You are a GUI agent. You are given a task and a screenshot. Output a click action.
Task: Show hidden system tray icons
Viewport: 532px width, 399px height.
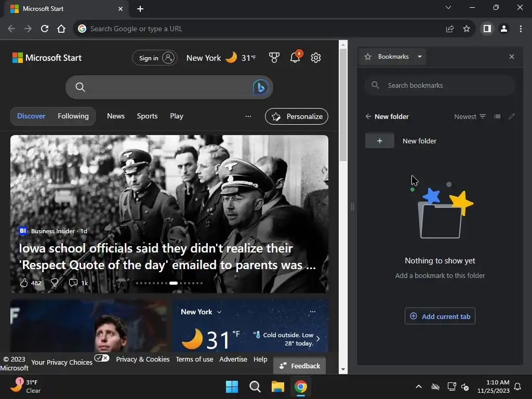(x=419, y=387)
